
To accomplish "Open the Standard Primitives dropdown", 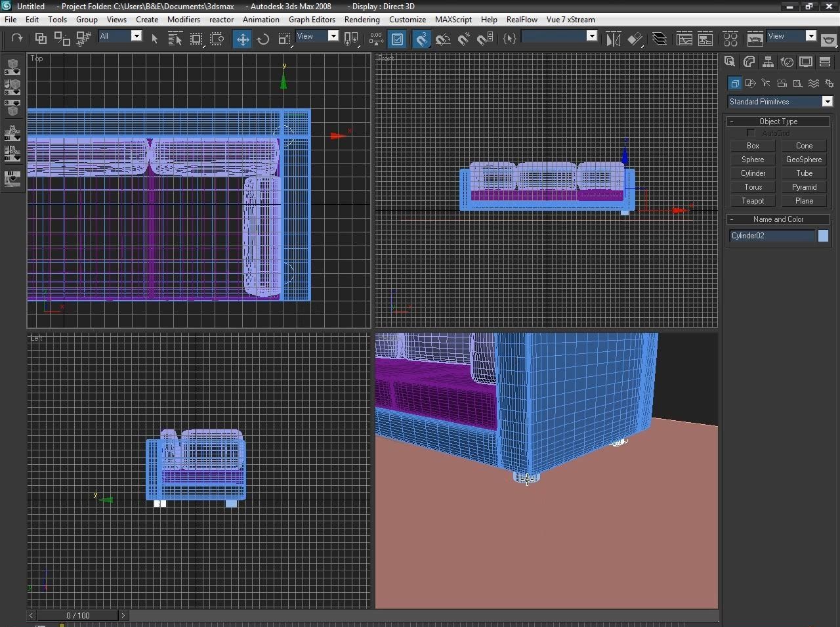I will click(x=827, y=102).
